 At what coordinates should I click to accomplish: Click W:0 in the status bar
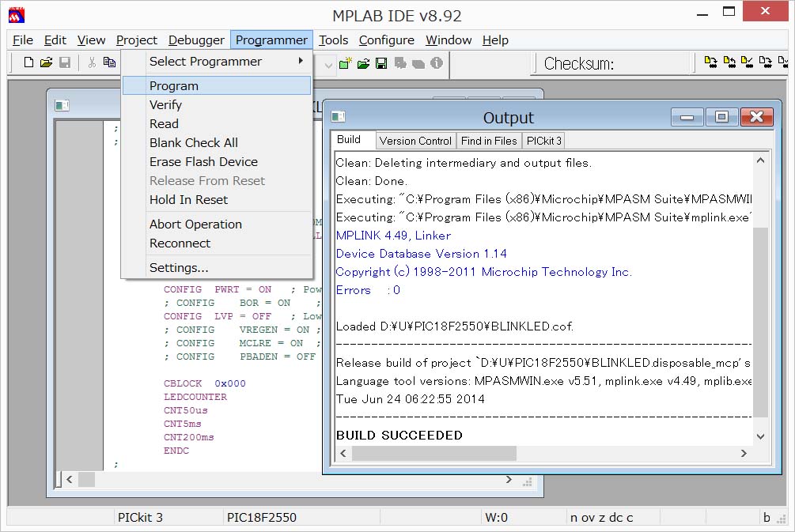(x=496, y=517)
